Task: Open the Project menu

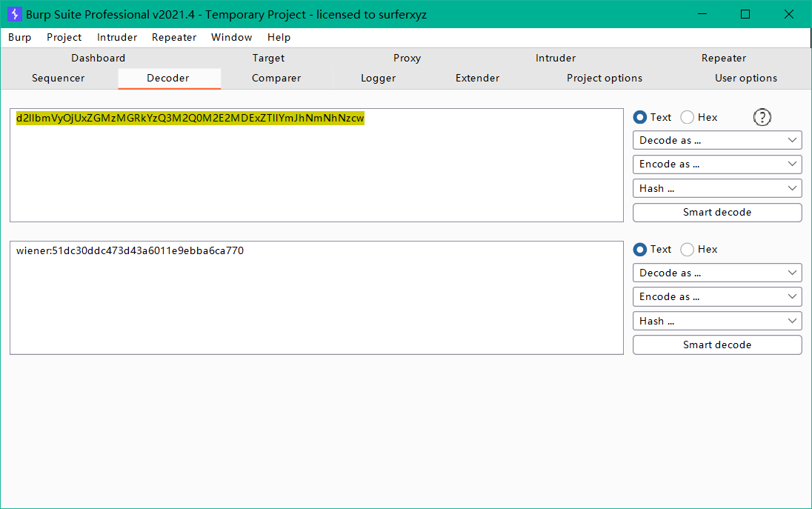Action: (64, 37)
